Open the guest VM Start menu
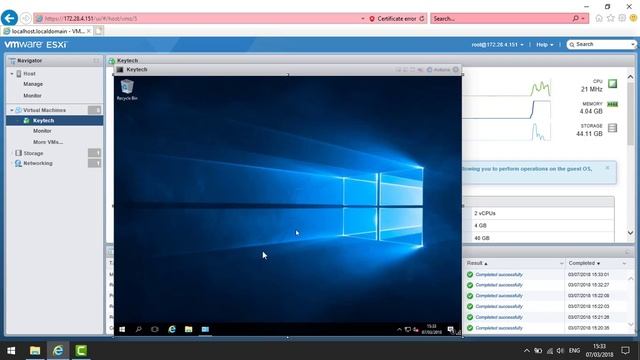 pos(122,329)
